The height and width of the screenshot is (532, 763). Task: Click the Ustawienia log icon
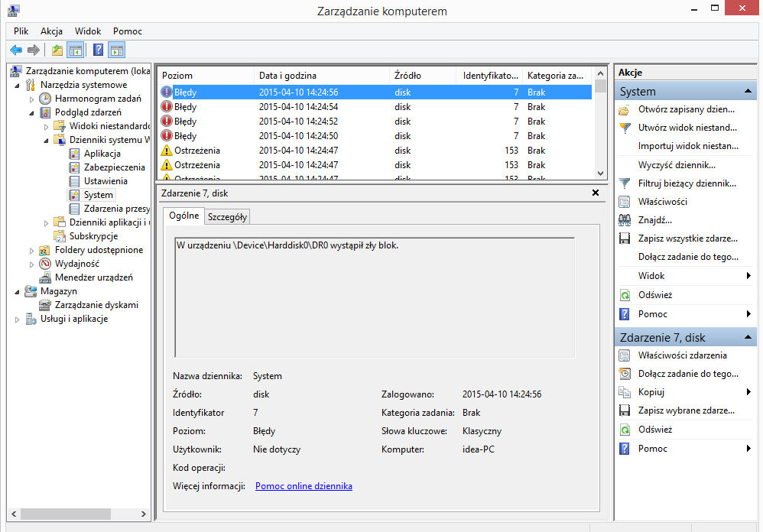tap(74, 181)
